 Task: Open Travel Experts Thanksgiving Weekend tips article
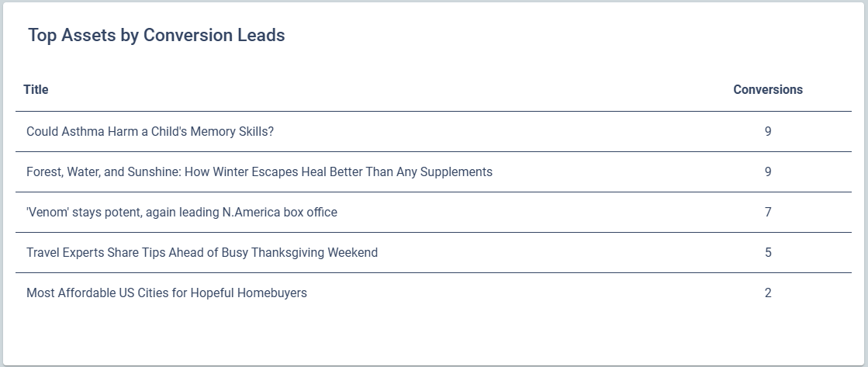[x=202, y=253]
